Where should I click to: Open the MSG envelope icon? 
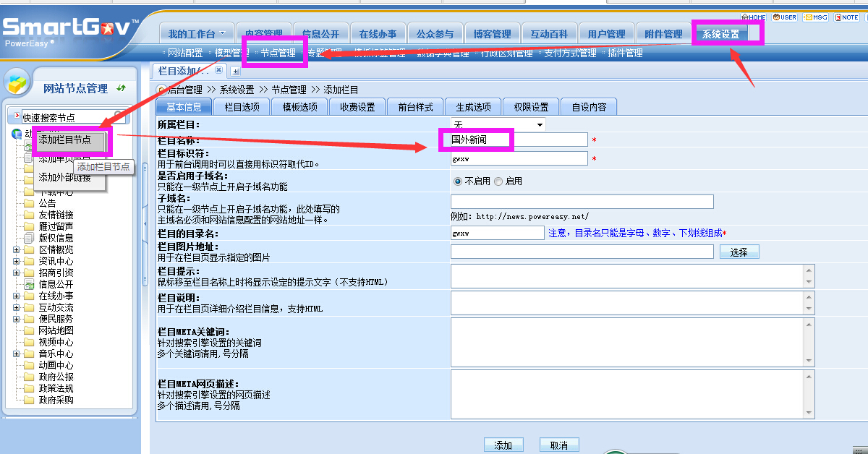pyautogui.click(x=815, y=17)
